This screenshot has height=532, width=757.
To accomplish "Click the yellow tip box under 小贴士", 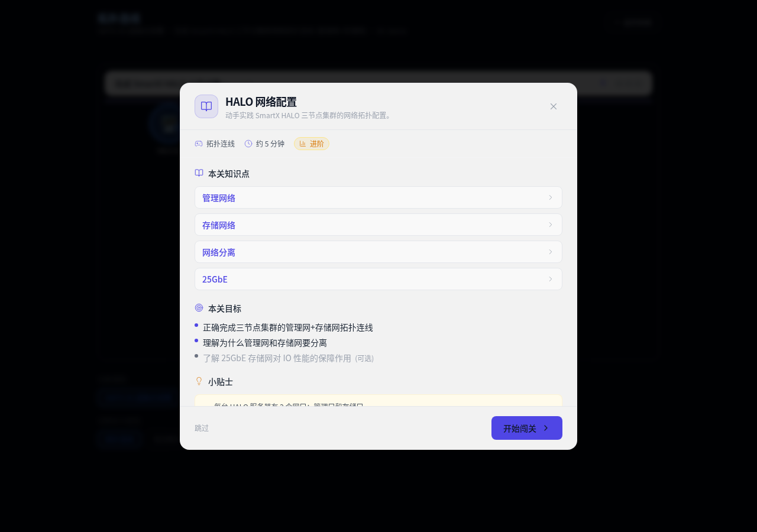I will (378, 401).
